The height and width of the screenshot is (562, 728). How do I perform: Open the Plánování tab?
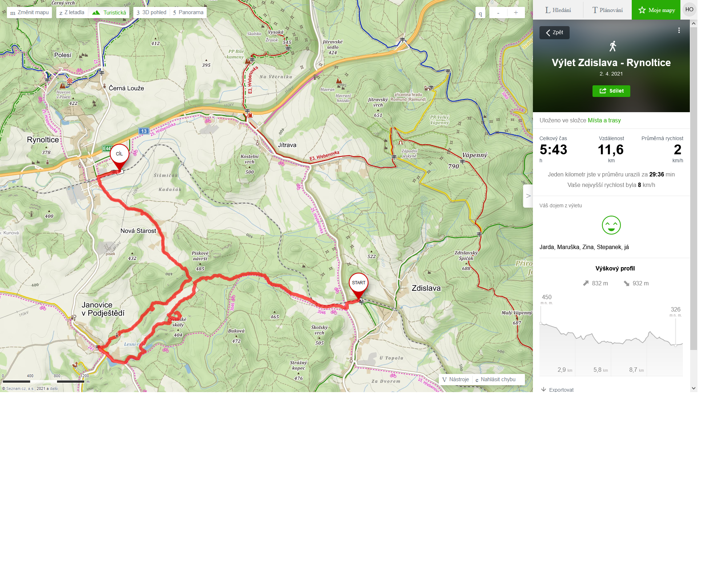pos(607,10)
